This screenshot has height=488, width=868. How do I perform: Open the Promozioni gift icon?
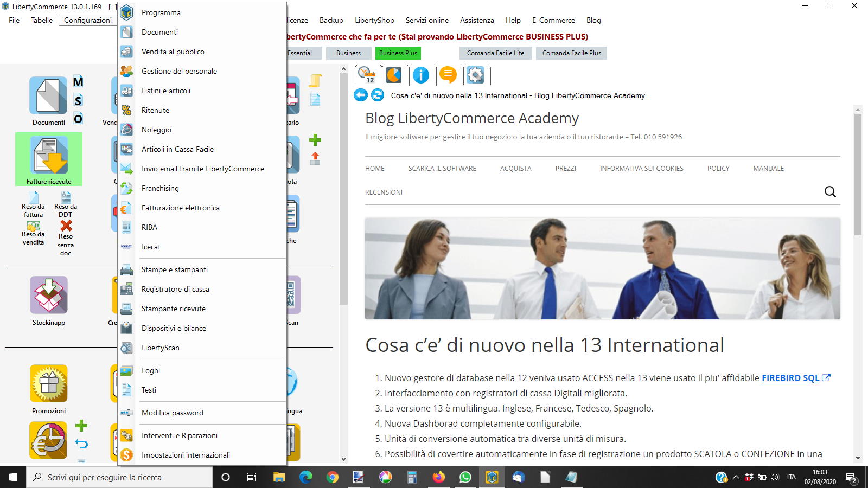pyautogui.click(x=49, y=383)
